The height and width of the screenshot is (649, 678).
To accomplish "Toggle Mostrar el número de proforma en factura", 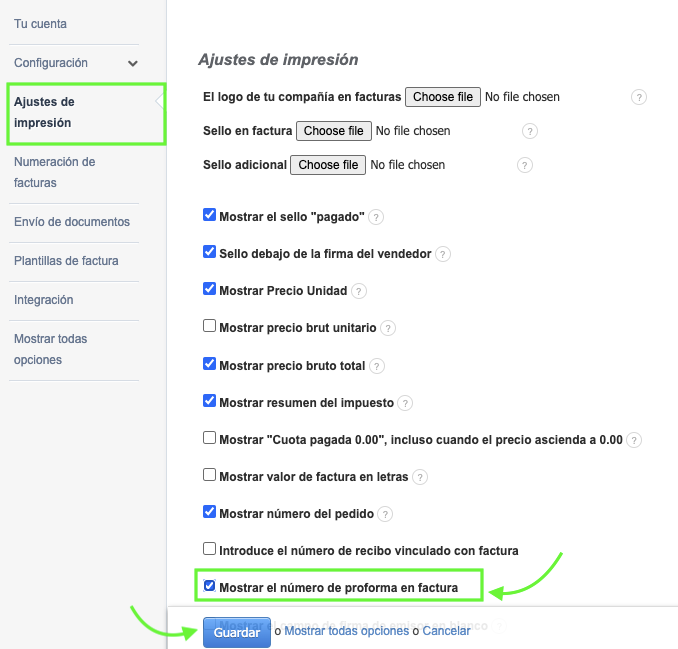I will (209, 586).
